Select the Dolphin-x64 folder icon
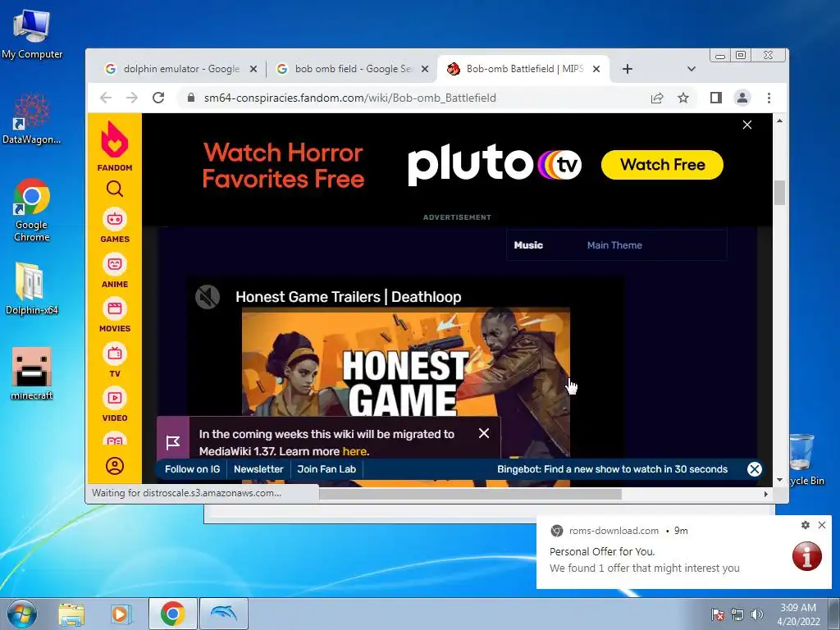This screenshot has width=840, height=630. [31, 288]
